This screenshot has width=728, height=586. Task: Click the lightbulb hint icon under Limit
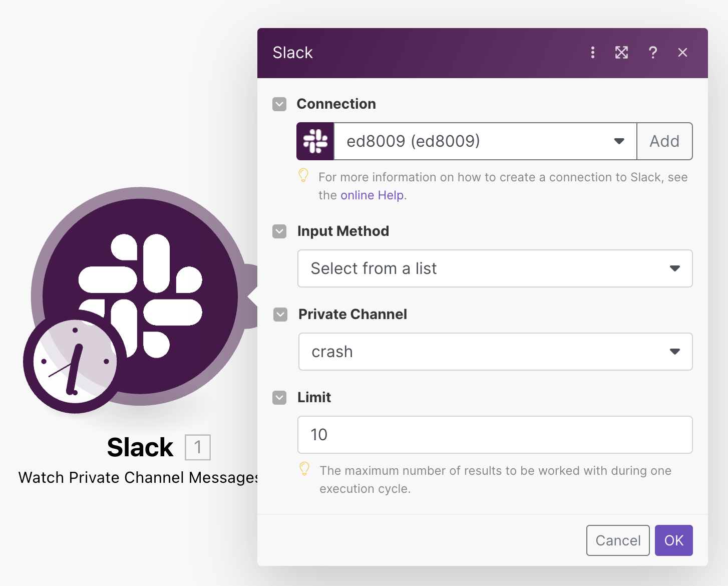coord(304,469)
